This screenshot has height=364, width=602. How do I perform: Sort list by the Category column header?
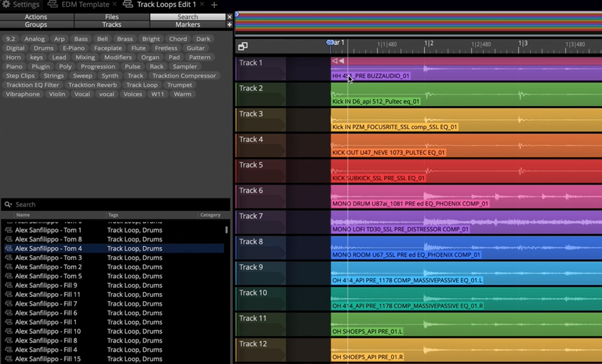(210, 215)
